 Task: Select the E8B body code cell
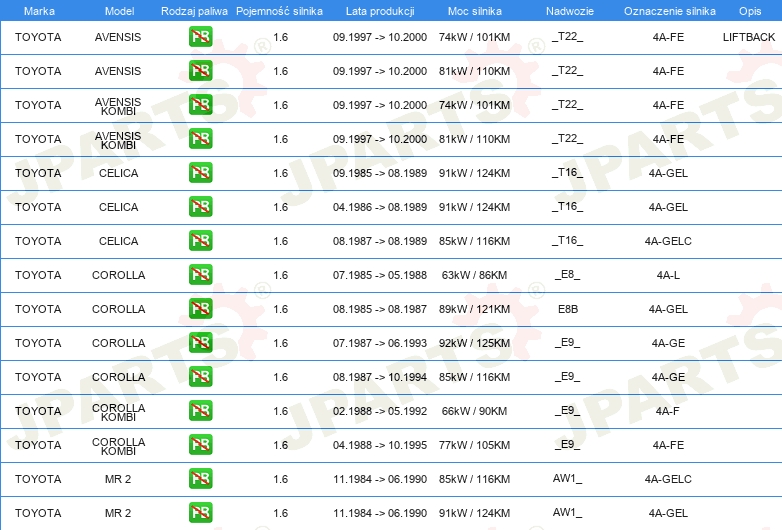(568, 309)
